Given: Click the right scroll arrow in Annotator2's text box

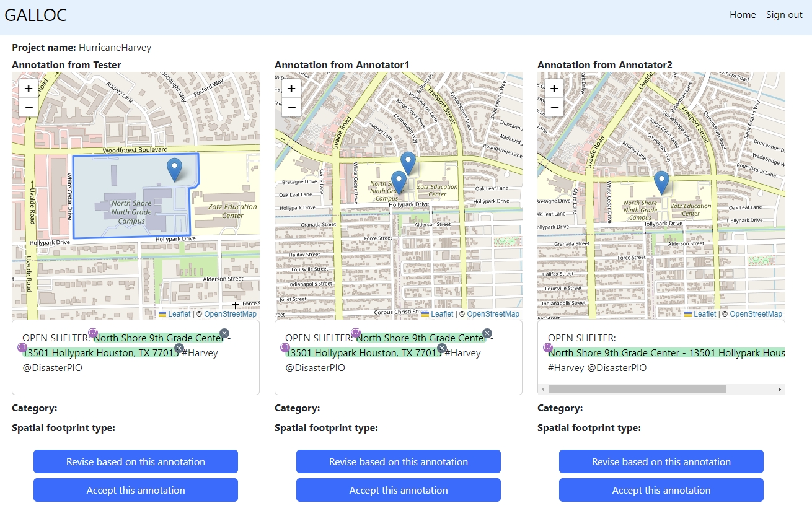Looking at the screenshot, I should click(780, 390).
